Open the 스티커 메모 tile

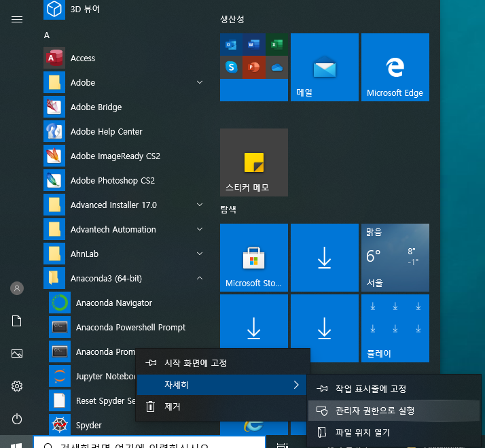[x=254, y=162]
